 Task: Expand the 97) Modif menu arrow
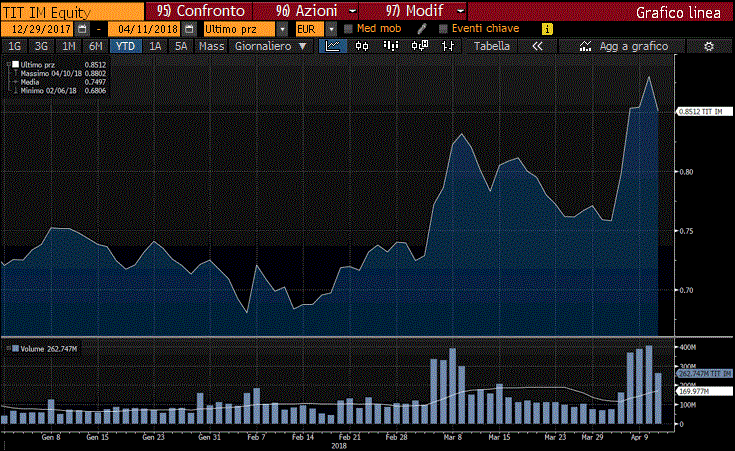[461, 11]
